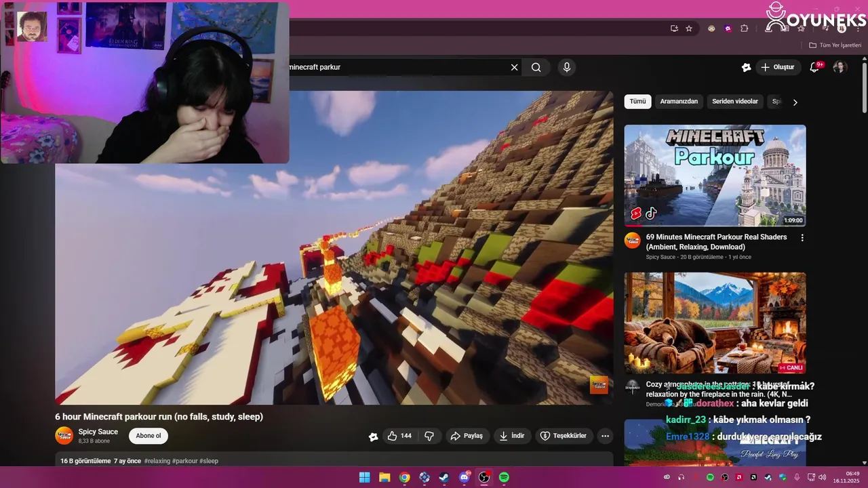Open the Windows Start menu
This screenshot has width=868, height=488.
(x=364, y=477)
